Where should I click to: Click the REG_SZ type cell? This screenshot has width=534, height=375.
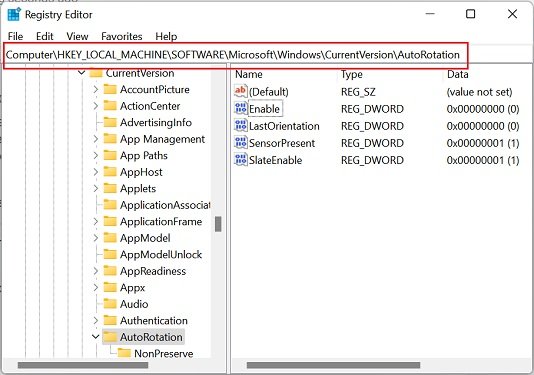358,92
